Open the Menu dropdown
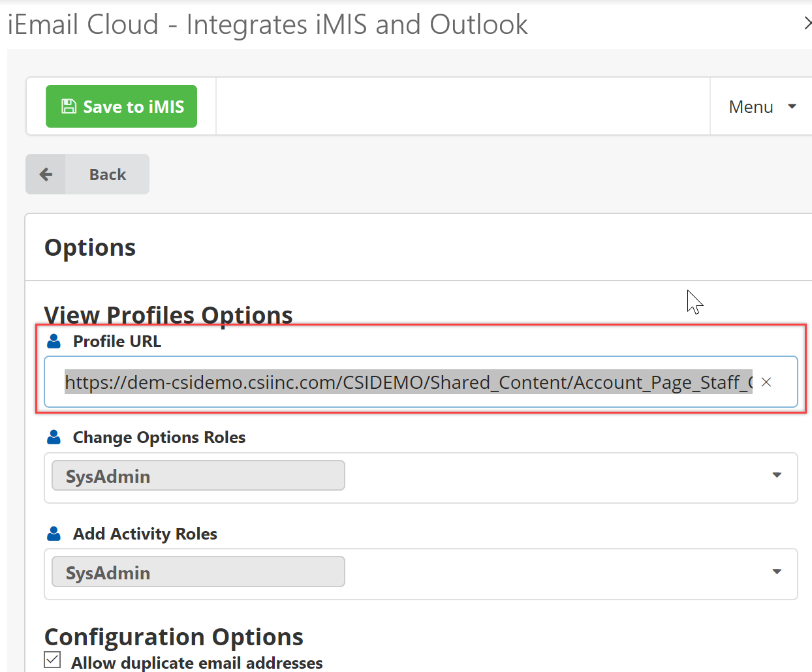Image resolution: width=812 pixels, height=672 pixels. 750,106
